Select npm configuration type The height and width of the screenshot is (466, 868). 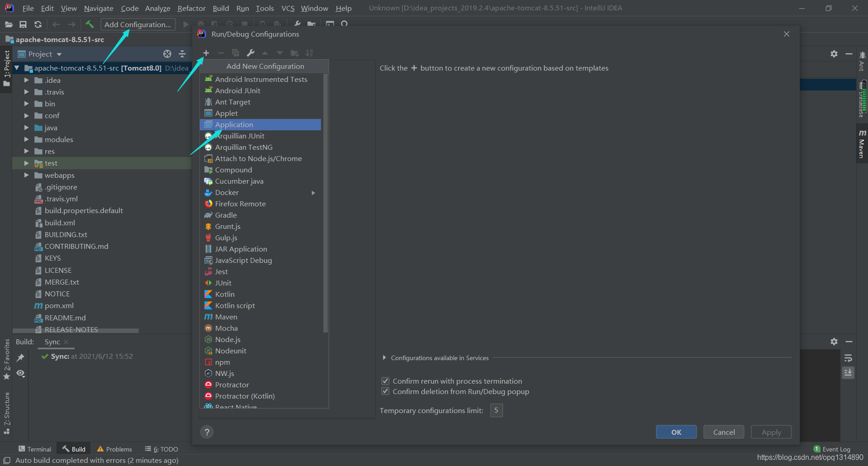[260, 362]
